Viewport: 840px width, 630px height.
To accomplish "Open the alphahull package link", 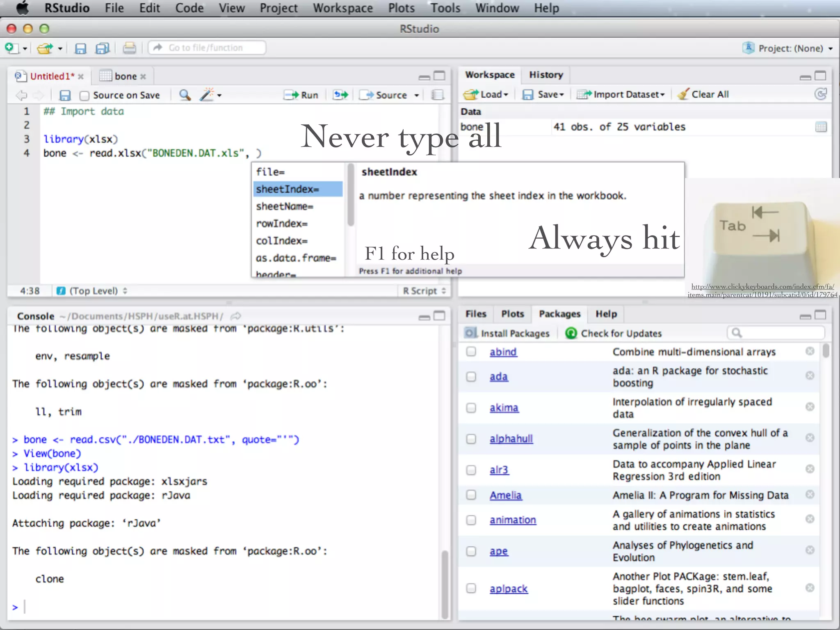I will tap(511, 438).
